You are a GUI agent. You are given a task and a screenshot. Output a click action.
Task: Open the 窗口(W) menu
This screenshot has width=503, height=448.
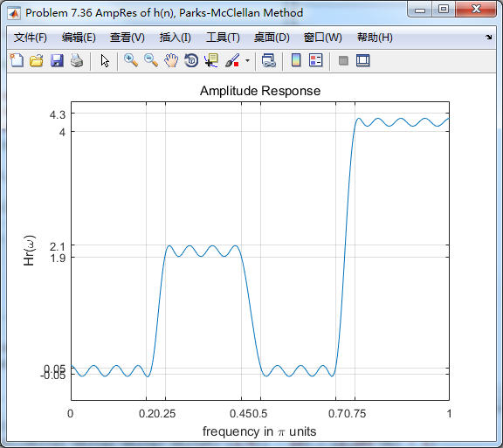click(x=323, y=38)
